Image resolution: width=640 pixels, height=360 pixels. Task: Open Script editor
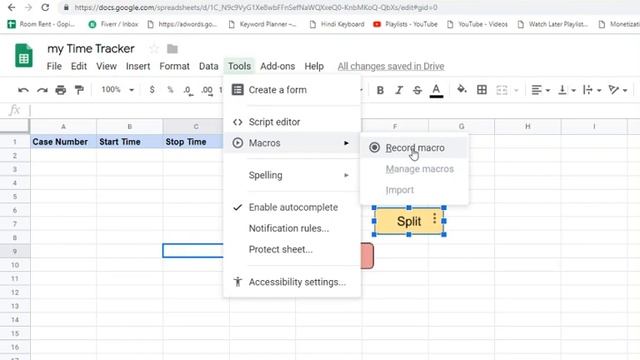point(292,122)
